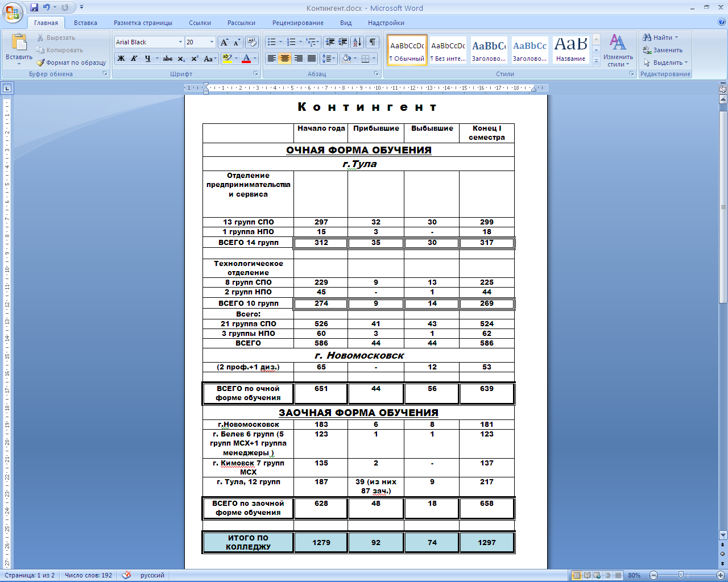
Task: Click numbered list icon
Action: tap(291, 42)
